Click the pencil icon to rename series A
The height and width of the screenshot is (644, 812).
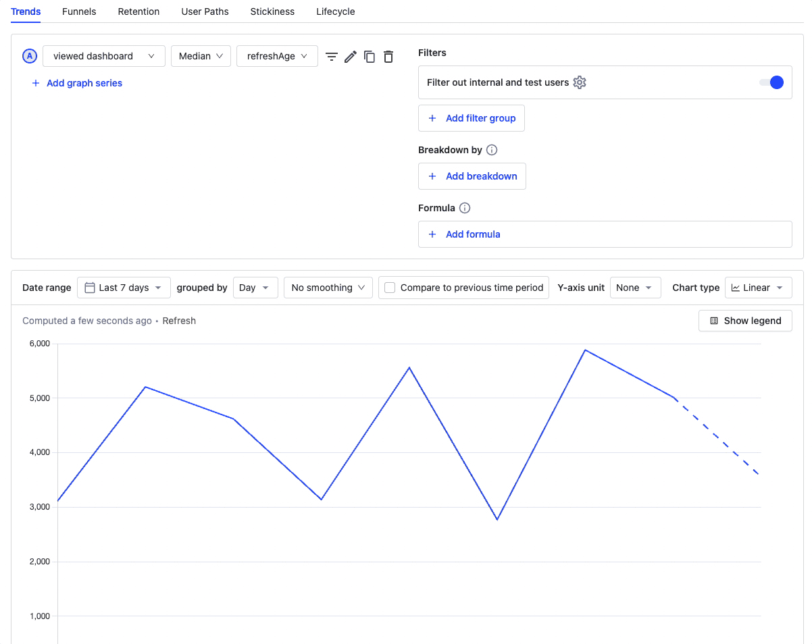click(351, 57)
